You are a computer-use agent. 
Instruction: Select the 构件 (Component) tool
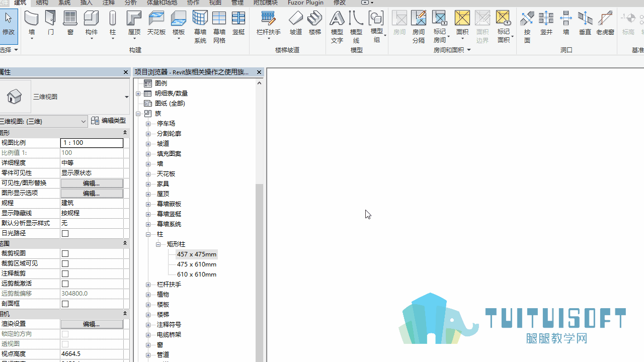(x=92, y=25)
